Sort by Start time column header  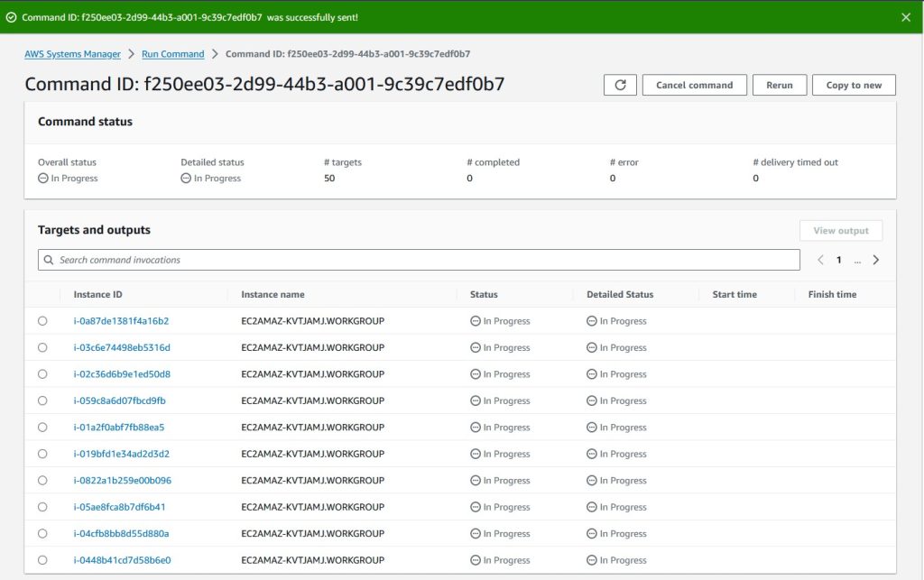pyautogui.click(x=735, y=294)
